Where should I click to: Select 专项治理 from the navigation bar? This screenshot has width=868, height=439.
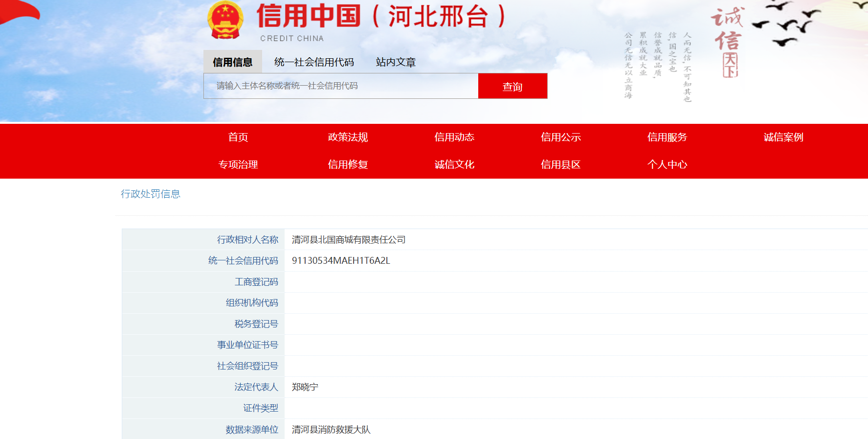tap(238, 165)
